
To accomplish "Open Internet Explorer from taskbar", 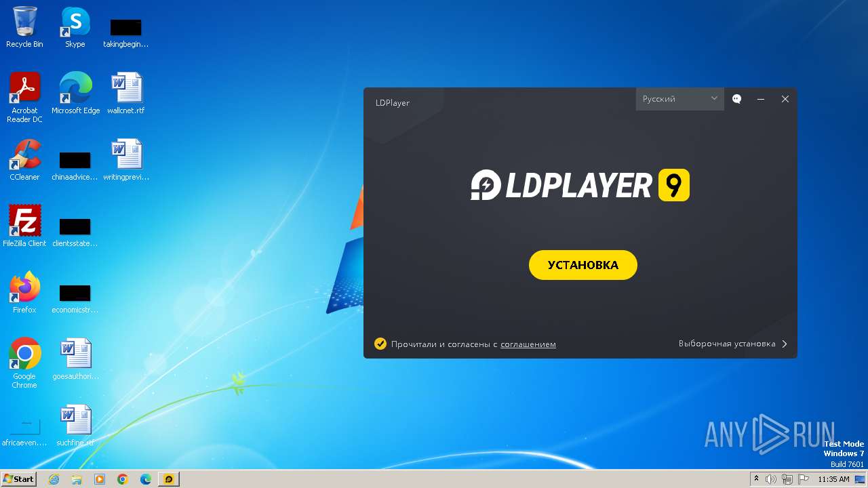I will click(x=54, y=479).
